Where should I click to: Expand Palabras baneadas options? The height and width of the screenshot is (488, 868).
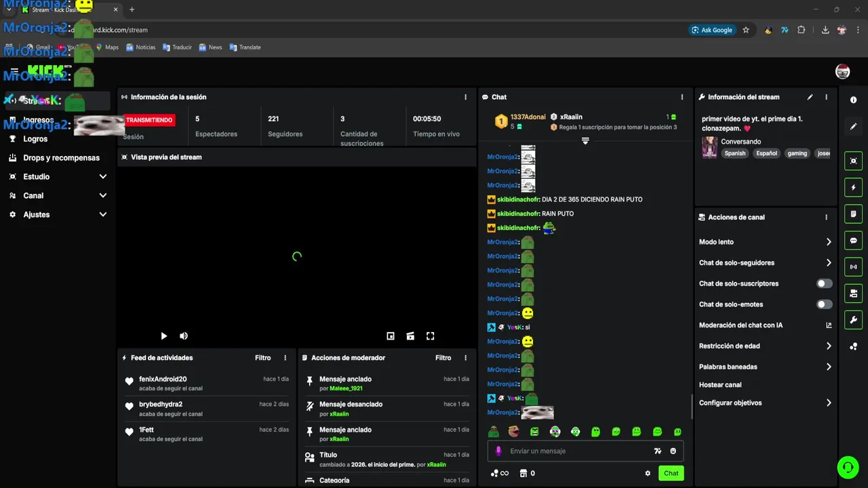[x=829, y=367]
